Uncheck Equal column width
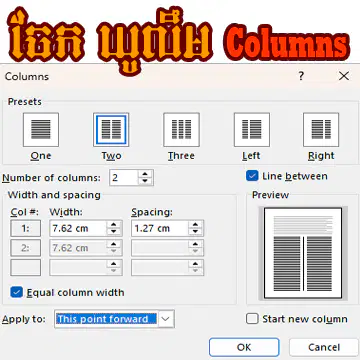 [x=16, y=292]
